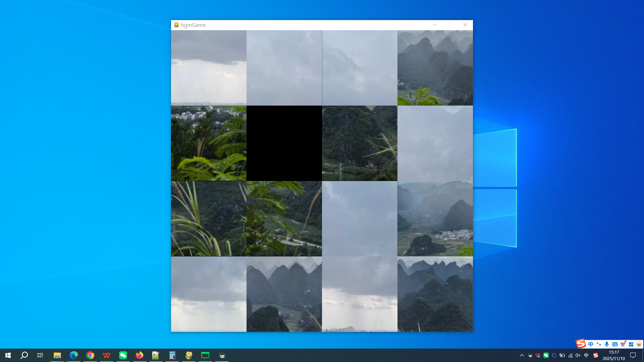Open WeChat from the taskbar

[x=123, y=355]
